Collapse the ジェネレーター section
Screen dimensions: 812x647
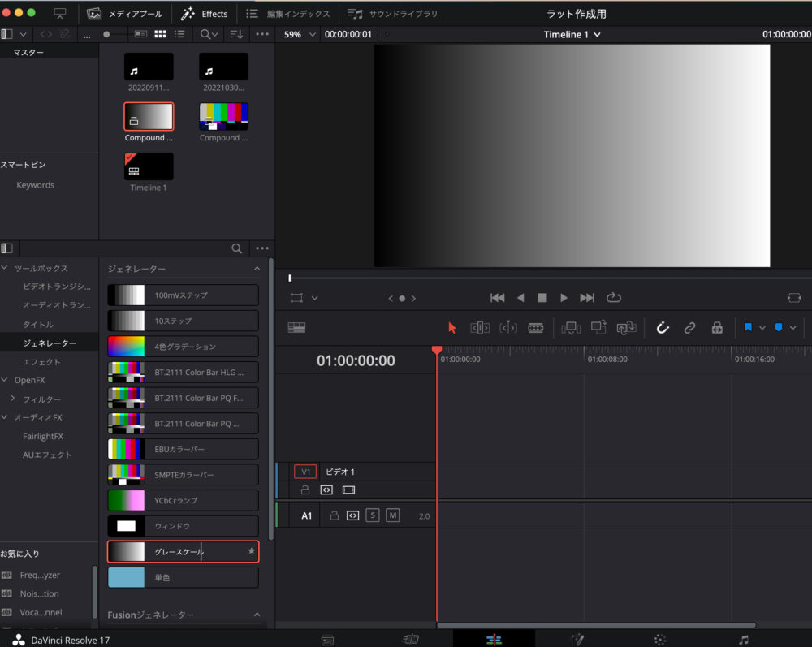[257, 269]
